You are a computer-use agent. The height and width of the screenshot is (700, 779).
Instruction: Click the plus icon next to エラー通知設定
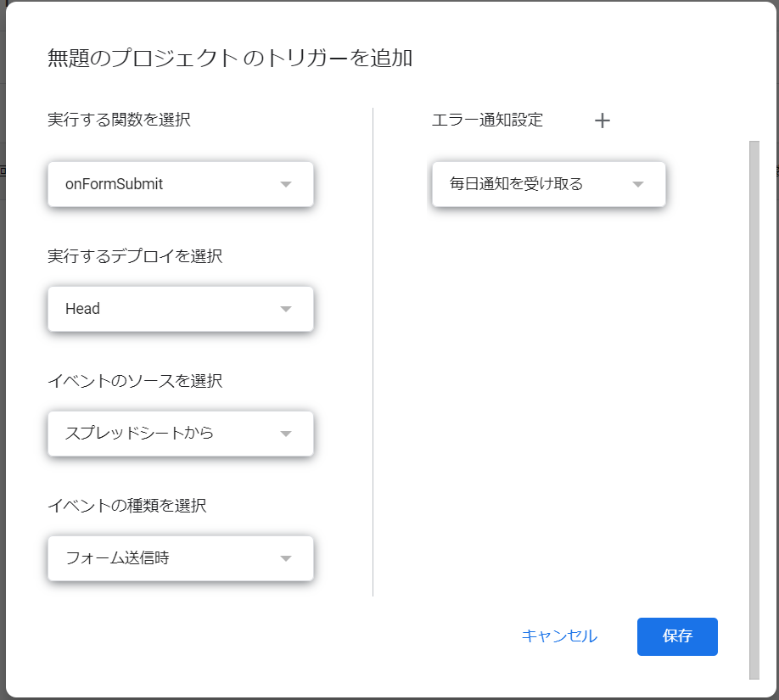pos(602,120)
